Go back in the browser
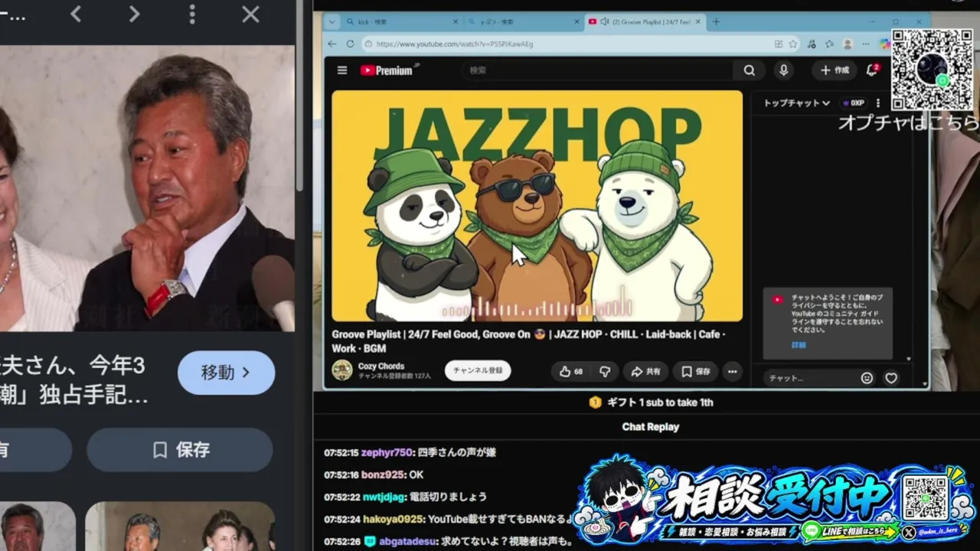The image size is (980, 551). click(332, 44)
